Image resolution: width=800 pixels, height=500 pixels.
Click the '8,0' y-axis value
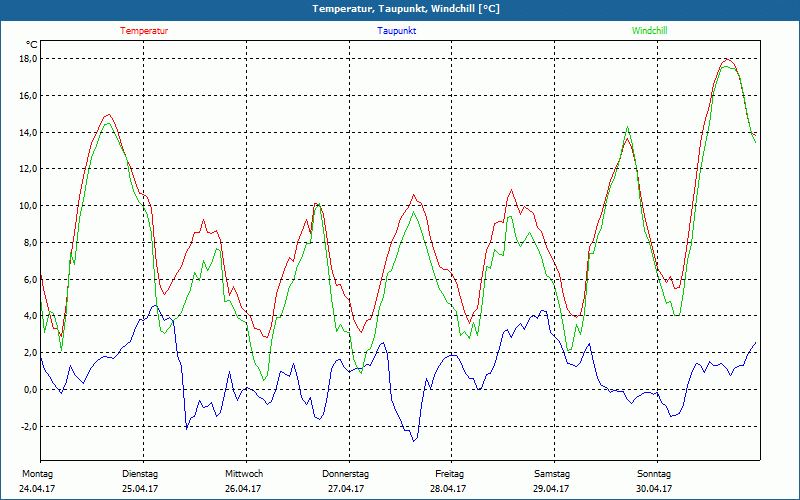point(31,242)
